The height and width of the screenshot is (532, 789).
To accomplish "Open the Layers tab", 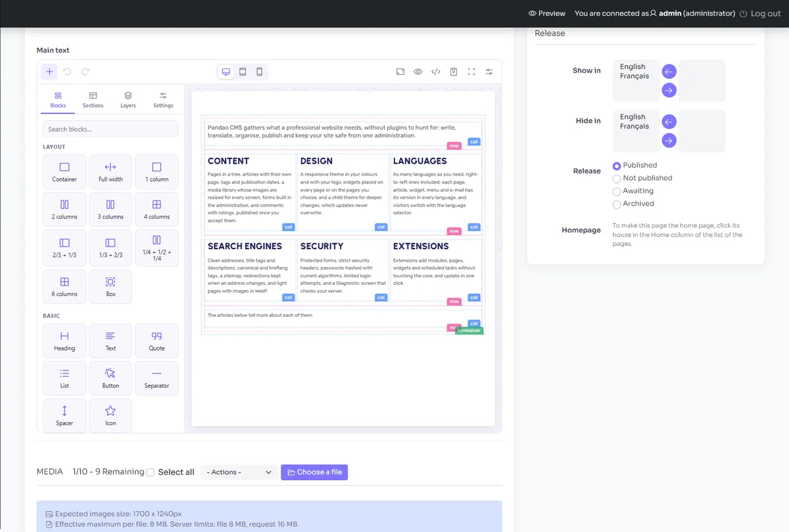I will (128, 100).
